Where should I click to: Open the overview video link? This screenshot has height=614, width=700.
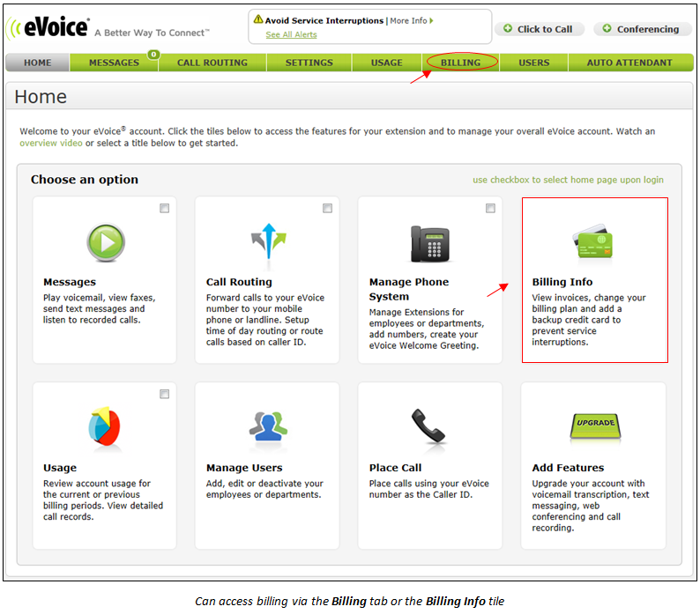click(x=51, y=144)
